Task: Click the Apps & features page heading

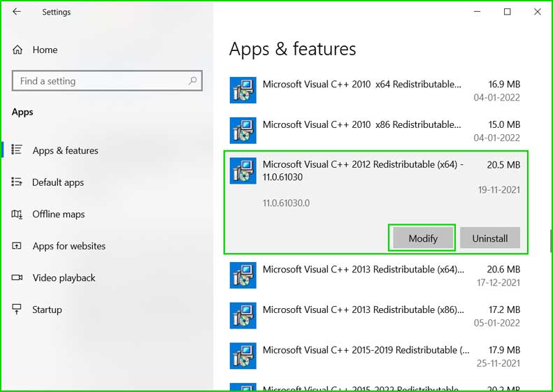Action: point(292,49)
